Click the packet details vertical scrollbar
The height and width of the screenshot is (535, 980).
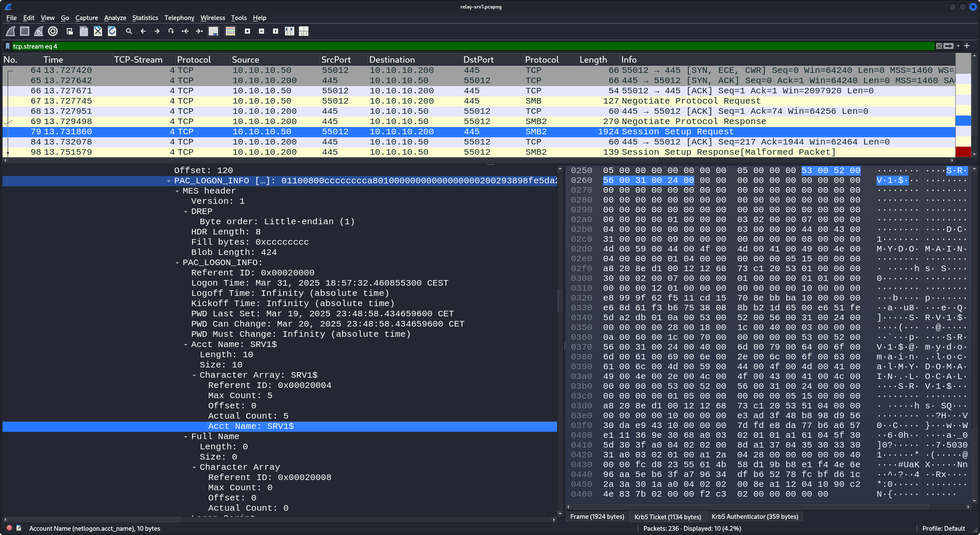(x=560, y=341)
